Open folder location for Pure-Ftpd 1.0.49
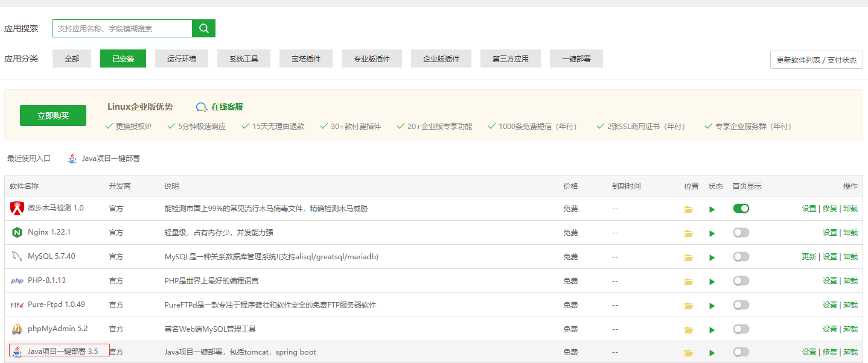The width and height of the screenshot is (868, 363). 689,306
